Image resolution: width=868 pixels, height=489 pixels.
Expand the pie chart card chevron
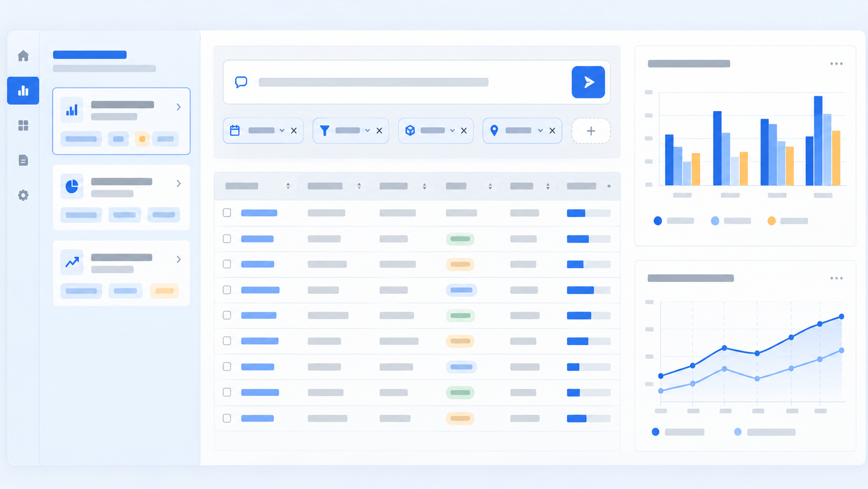click(x=179, y=183)
